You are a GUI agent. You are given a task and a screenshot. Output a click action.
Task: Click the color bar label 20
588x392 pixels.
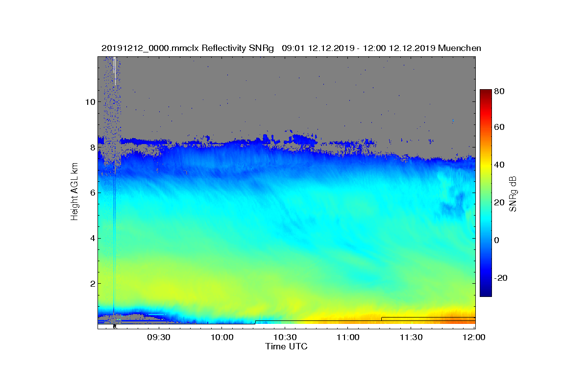[x=499, y=202]
